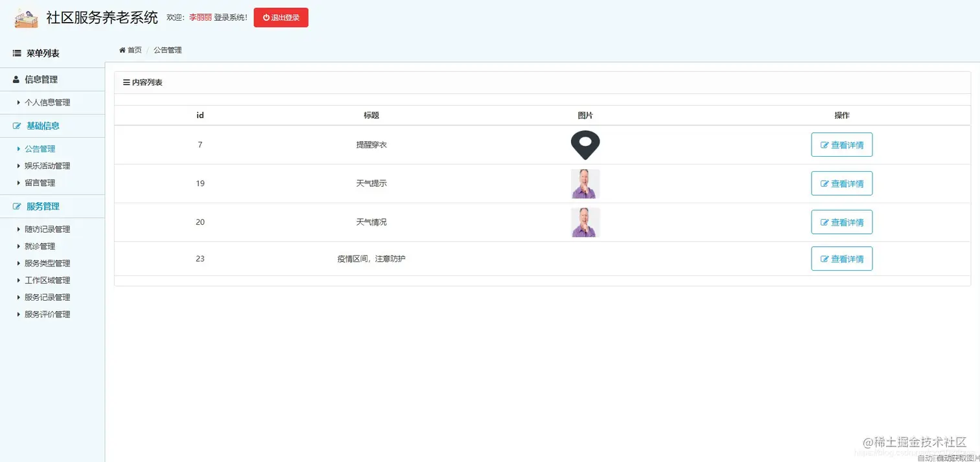
Task: Go to 首页 via breadcrumb link
Action: 134,50
